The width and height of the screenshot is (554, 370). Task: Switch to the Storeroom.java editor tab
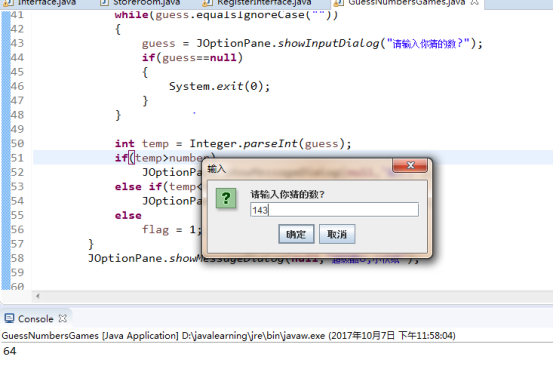pos(141,3)
